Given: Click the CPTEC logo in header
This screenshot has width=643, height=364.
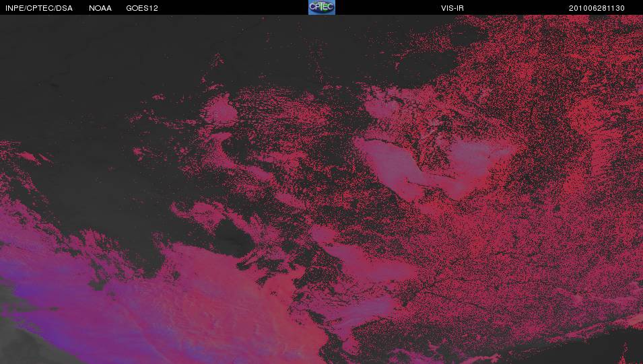Looking at the screenshot, I should (322, 7).
